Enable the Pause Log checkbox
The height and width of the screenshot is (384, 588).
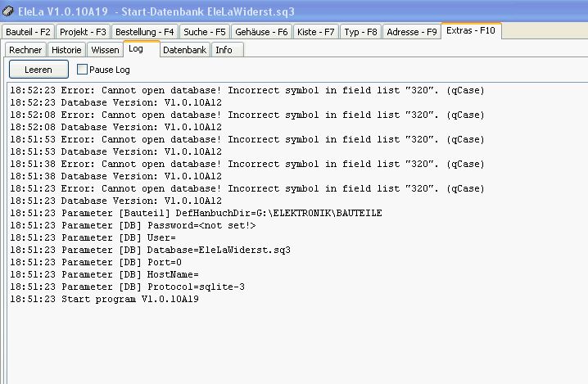[x=83, y=70]
